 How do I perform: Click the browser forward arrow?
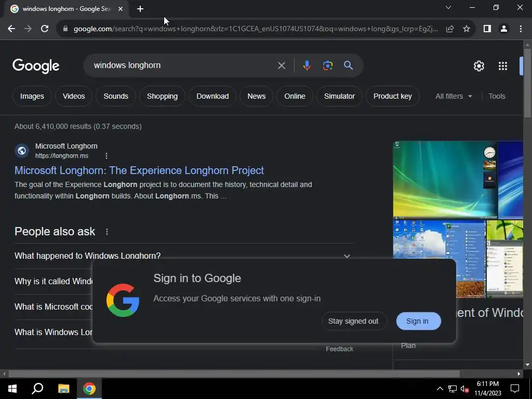click(x=28, y=29)
